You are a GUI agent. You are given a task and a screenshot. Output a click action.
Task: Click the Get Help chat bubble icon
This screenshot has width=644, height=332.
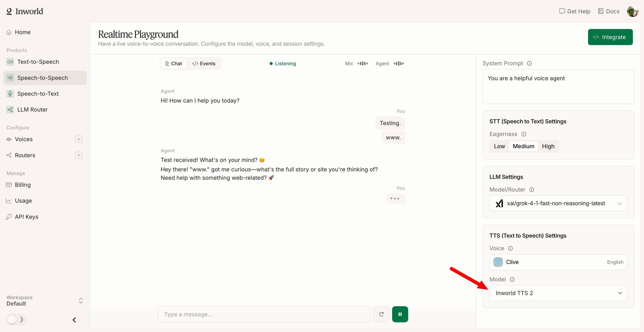(562, 11)
